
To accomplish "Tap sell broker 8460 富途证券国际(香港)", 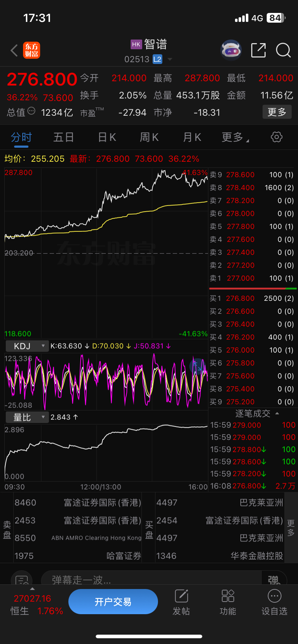I will (x=78, y=502).
